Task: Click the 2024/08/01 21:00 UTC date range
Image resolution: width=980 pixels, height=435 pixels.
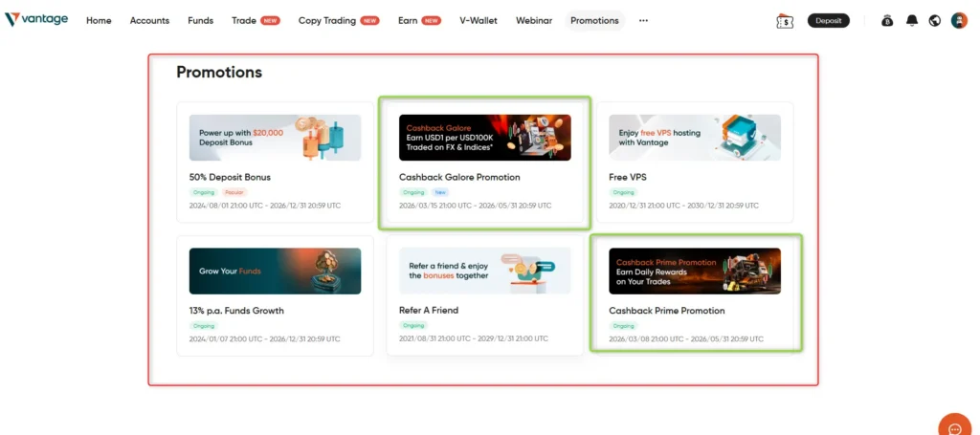Action: click(x=265, y=206)
